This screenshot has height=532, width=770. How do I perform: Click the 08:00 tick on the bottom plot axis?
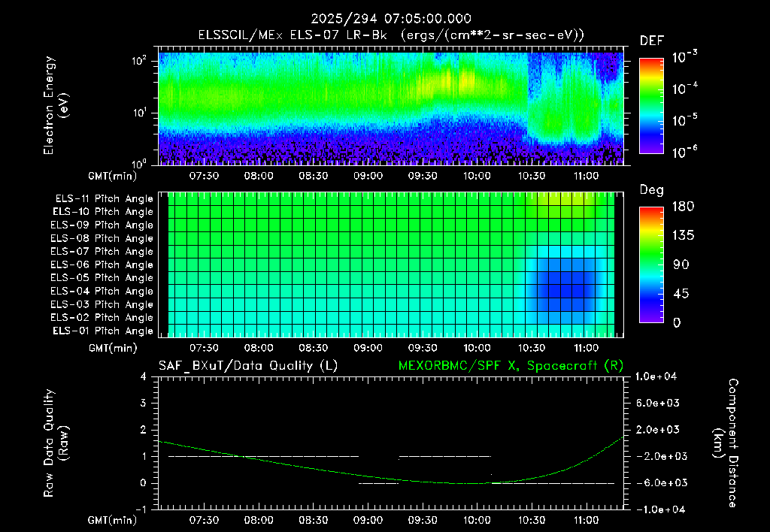coord(259,520)
